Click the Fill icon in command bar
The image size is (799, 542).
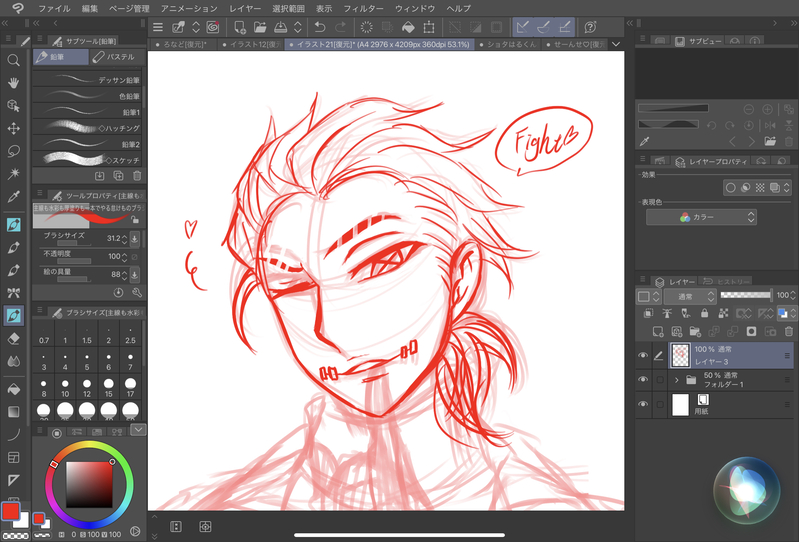[408, 27]
